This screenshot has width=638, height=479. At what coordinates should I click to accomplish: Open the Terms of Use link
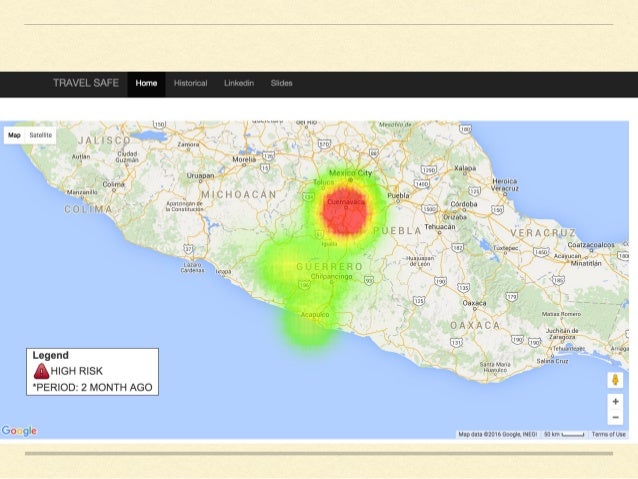pyautogui.click(x=609, y=434)
